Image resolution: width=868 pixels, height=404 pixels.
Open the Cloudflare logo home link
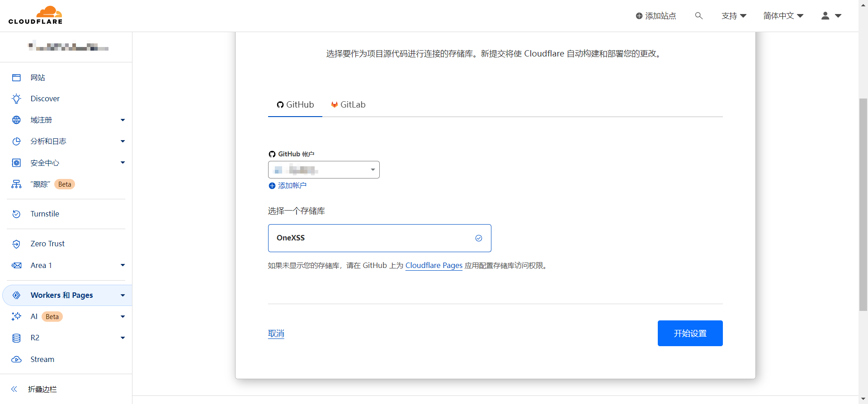tap(35, 15)
